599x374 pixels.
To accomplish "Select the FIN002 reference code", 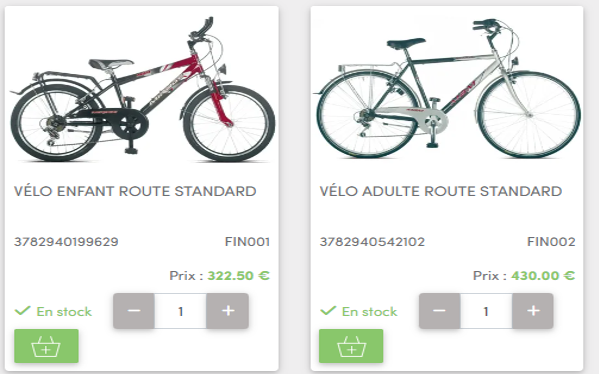I will click(x=551, y=242).
